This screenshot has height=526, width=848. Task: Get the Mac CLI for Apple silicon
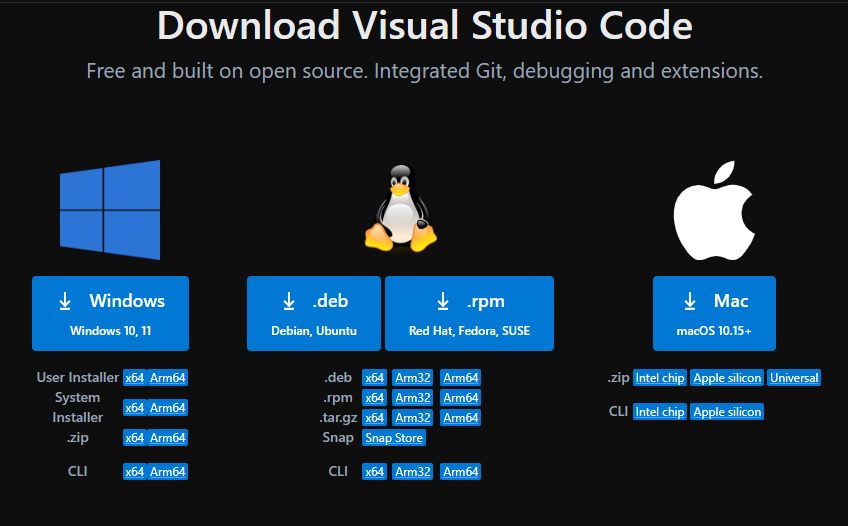tap(727, 412)
